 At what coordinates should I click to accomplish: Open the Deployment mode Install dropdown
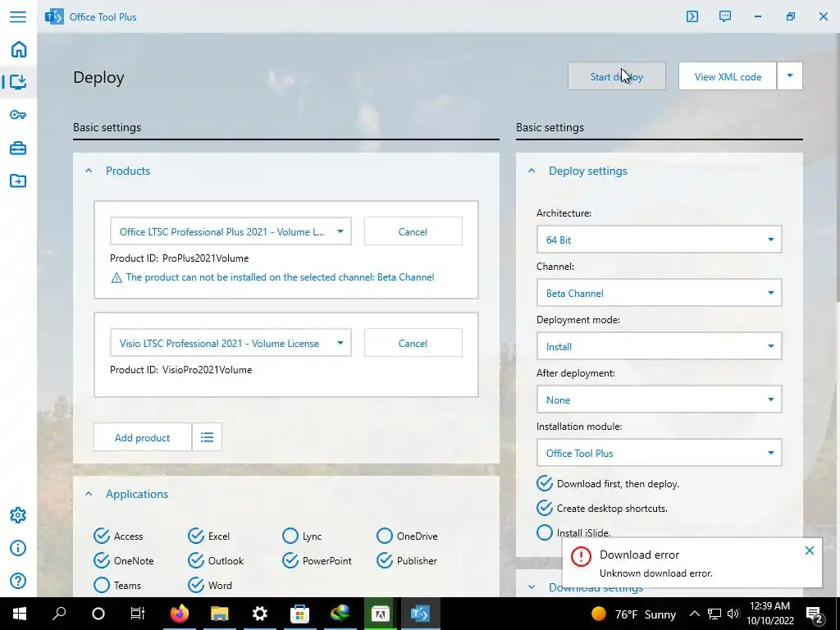pos(659,346)
